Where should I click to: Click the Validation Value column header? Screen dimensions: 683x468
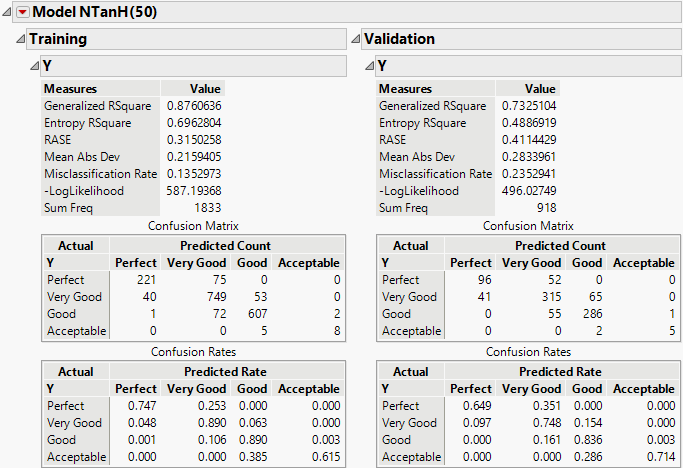click(540, 89)
